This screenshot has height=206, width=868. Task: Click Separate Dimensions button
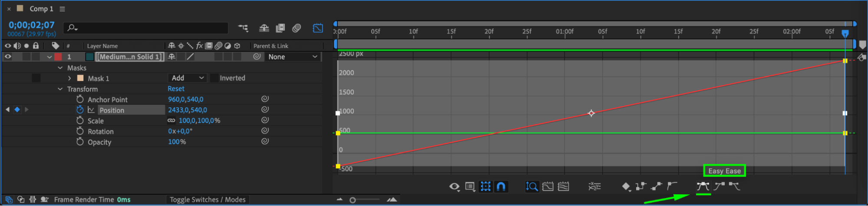click(x=594, y=186)
